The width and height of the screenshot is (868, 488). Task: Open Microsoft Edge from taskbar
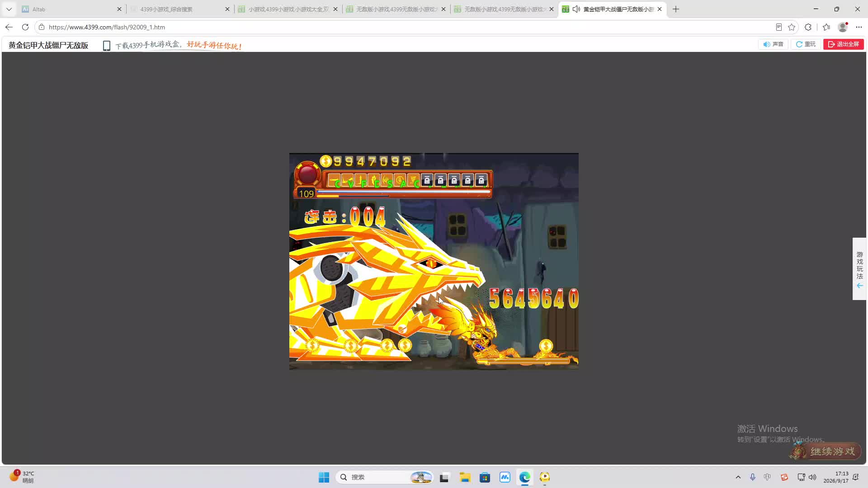click(x=524, y=477)
